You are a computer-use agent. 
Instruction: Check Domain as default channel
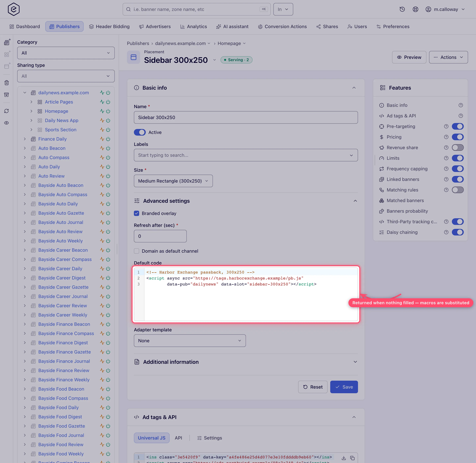[x=137, y=251]
